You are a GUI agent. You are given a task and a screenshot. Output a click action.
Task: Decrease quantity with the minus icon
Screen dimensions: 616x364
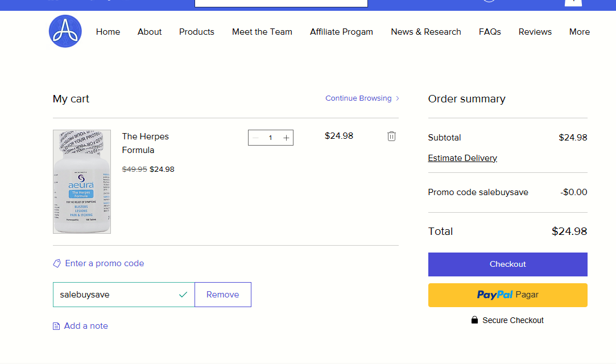coord(256,138)
